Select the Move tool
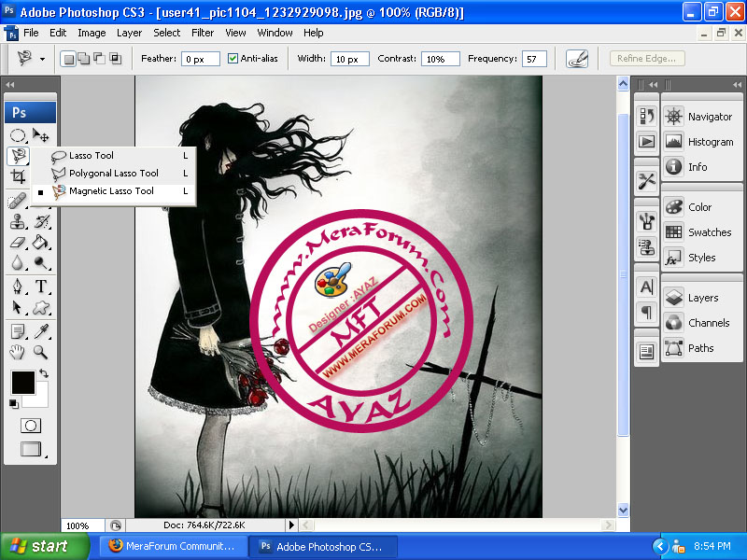This screenshot has height=560, width=747. [41, 135]
